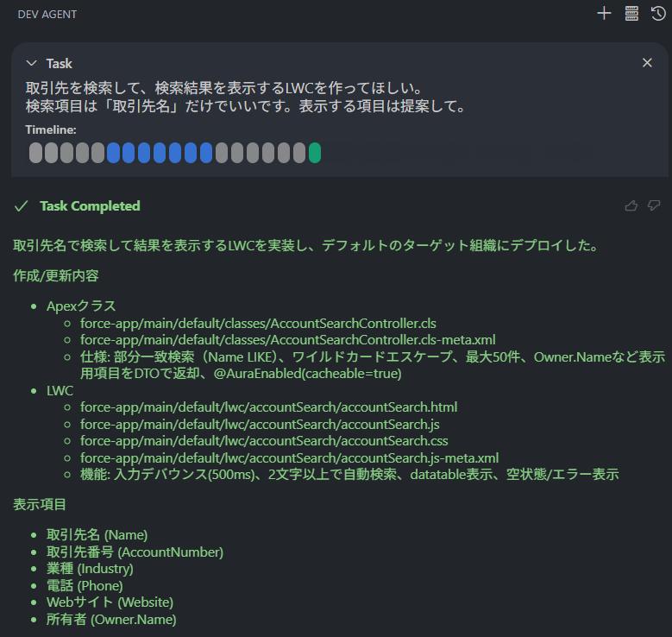This screenshot has height=637, width=672.
Task: Give thumbs down feedback
Action: click(x=654, y=205)
